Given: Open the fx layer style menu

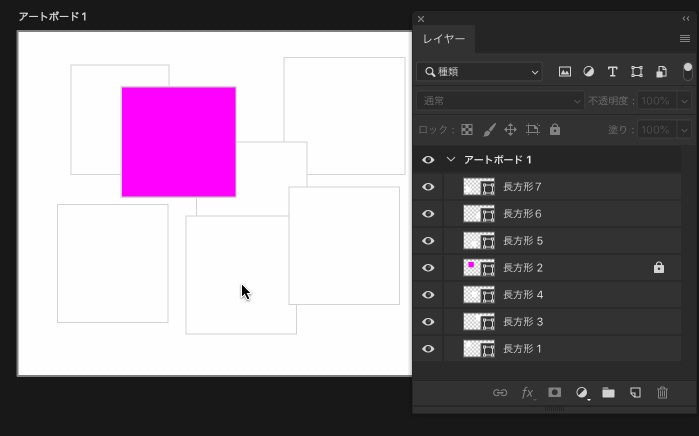Looking at the screenshot, I should (528, 393).
